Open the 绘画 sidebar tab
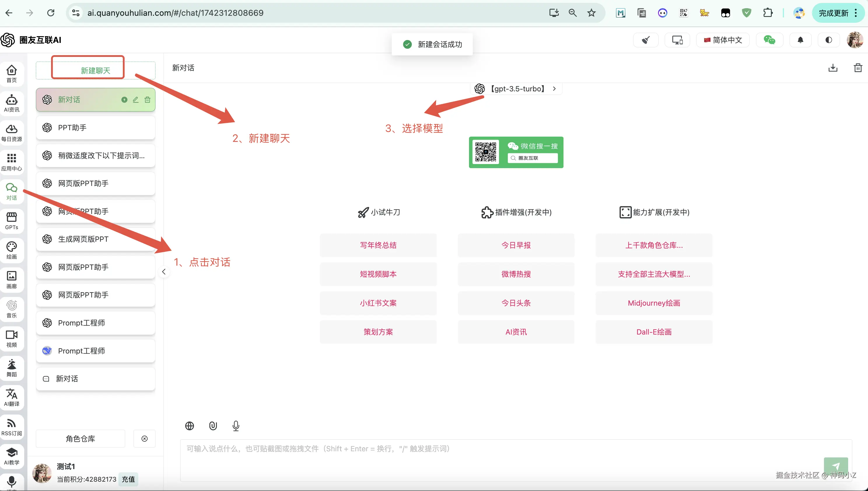Screen dimensions: 868x491 click(11, 250)
